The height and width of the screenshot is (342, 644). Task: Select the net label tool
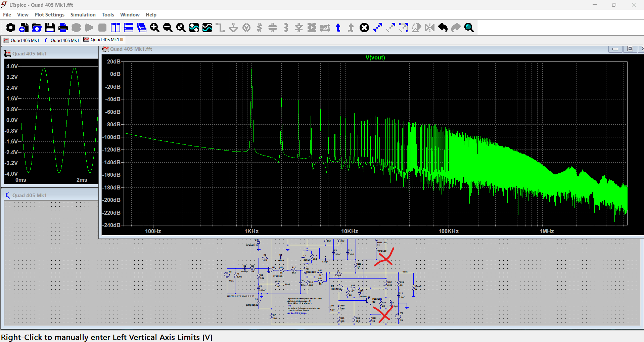pyautogui.click(x=325, y=28)
